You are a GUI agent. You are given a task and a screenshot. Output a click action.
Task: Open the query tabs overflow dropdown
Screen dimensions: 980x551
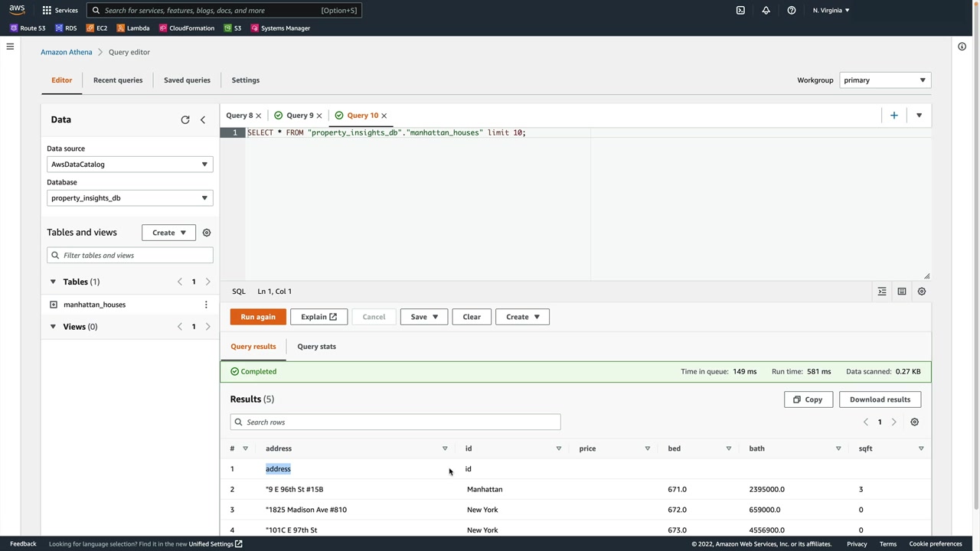pos(919,116)
